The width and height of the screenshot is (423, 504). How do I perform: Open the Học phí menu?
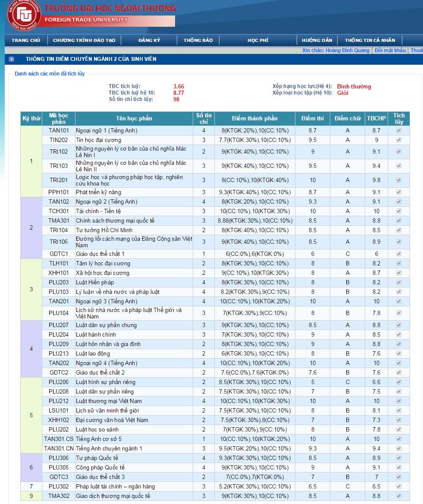coord(258,40)
